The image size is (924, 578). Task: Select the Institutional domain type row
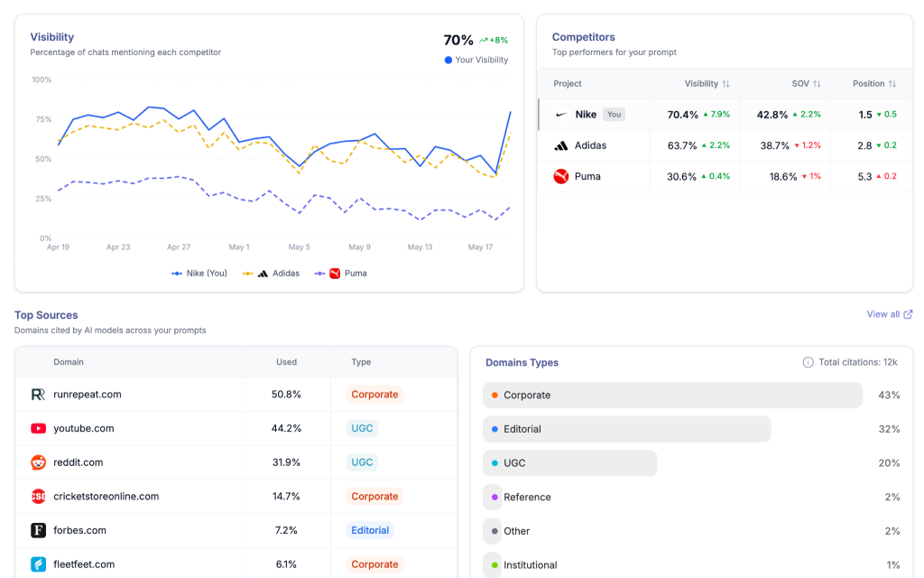[x=692, y=565]
